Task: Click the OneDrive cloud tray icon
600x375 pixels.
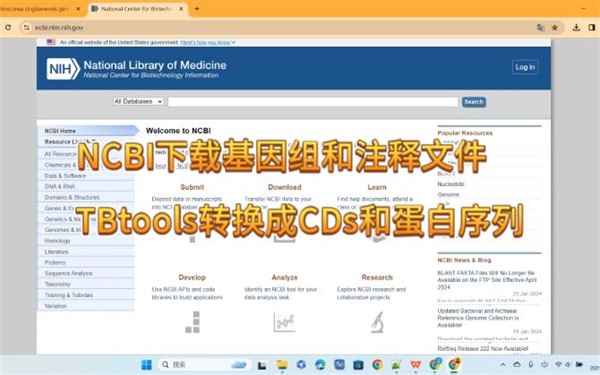Action: point(517,365)
